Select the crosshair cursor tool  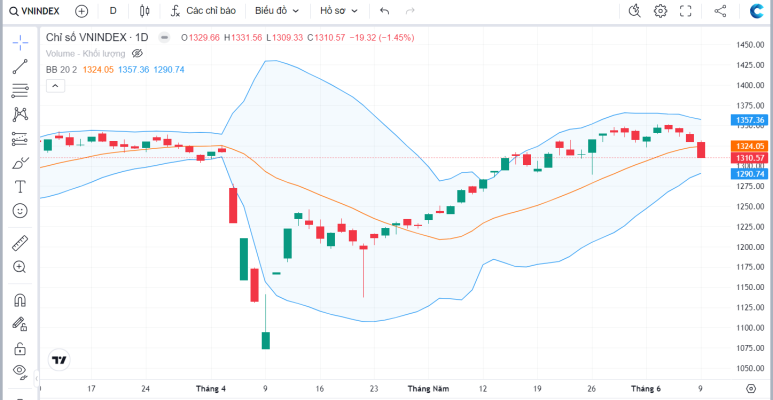pyautogui.click(x=20, y=42)
